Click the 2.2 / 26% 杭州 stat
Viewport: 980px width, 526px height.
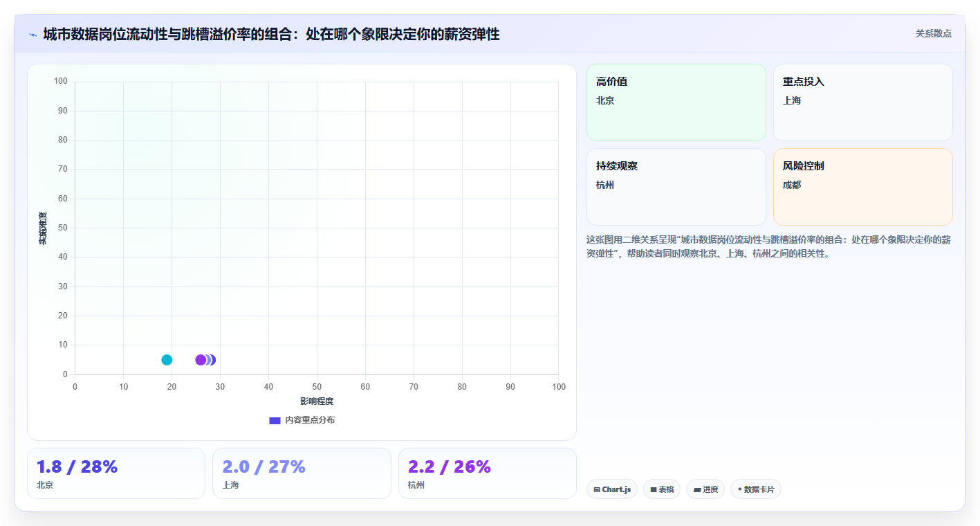pyautogui.click(x=487, y=473)
